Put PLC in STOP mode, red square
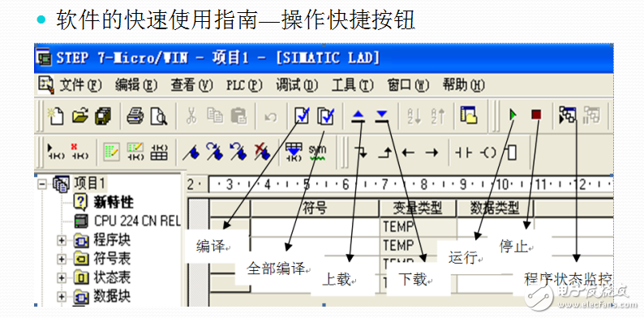The width and height of the screenshot is (644, 318). coord(536,114)
